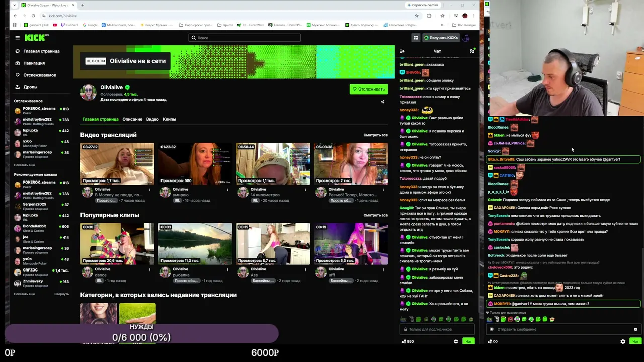Collapse the chat panel with the arrow icon
Image resolution: width=644 pixels, height=362 pixels.
(x=402, y=51)
